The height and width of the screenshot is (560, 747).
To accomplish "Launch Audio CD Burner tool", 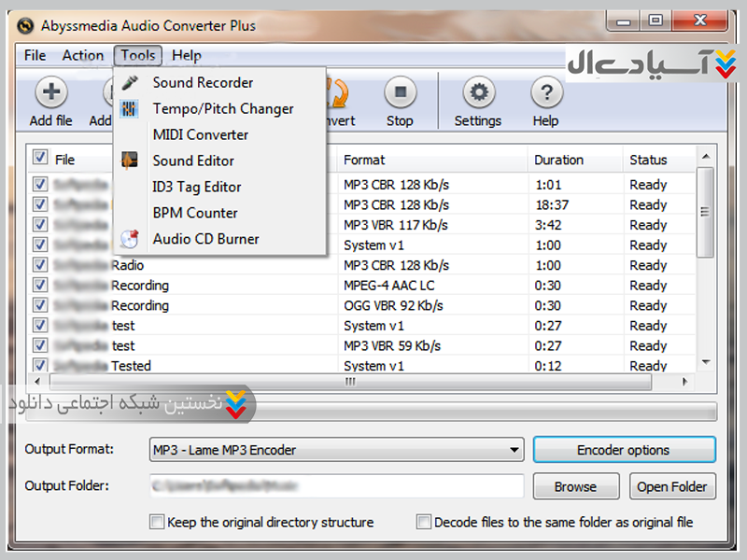I will pyautogui.click(x=205, y=239).
